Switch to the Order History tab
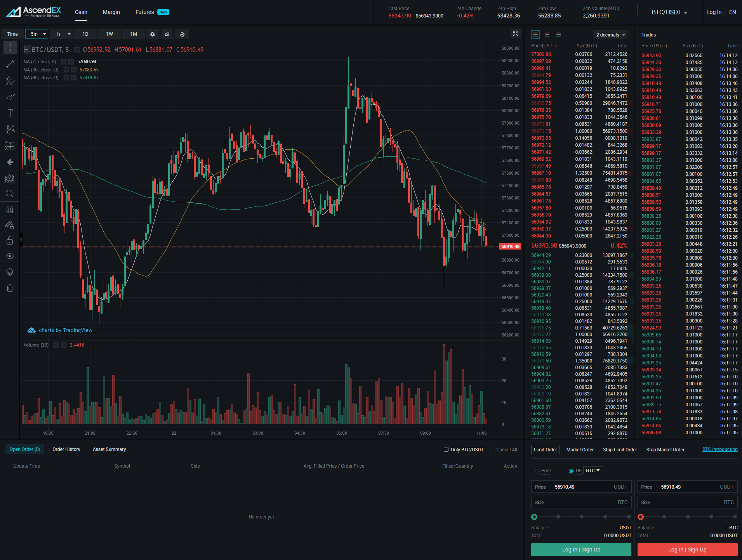The height and width of the screenshot is (560, 742). (66, 449)
